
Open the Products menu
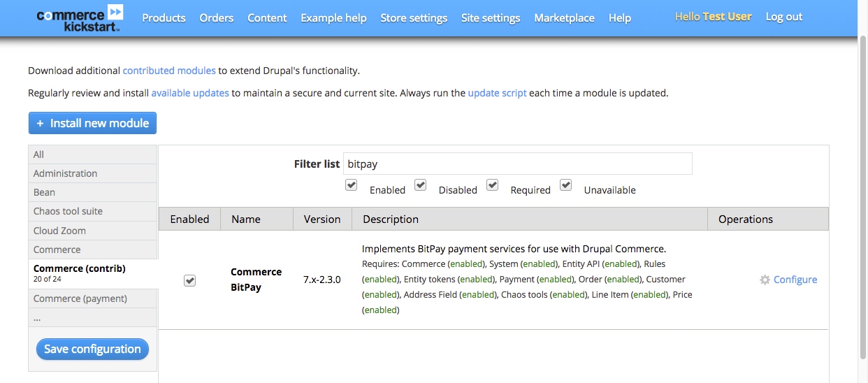[x=164, y=18]
